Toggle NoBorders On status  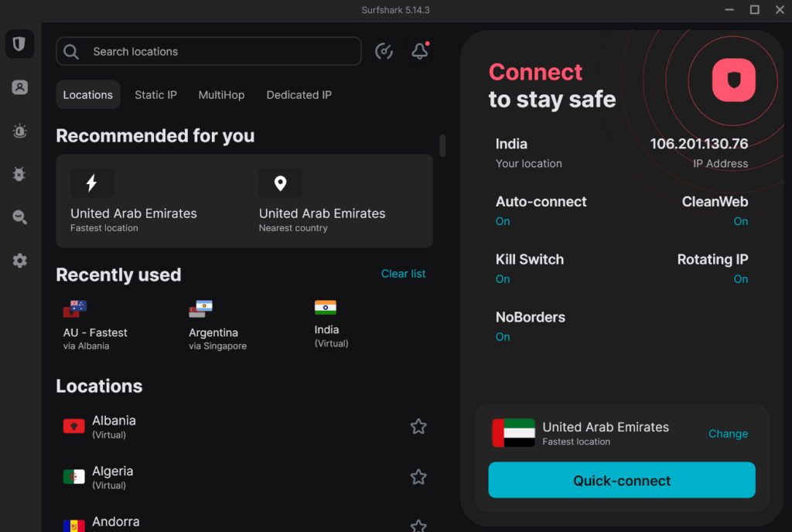(503, 336)
